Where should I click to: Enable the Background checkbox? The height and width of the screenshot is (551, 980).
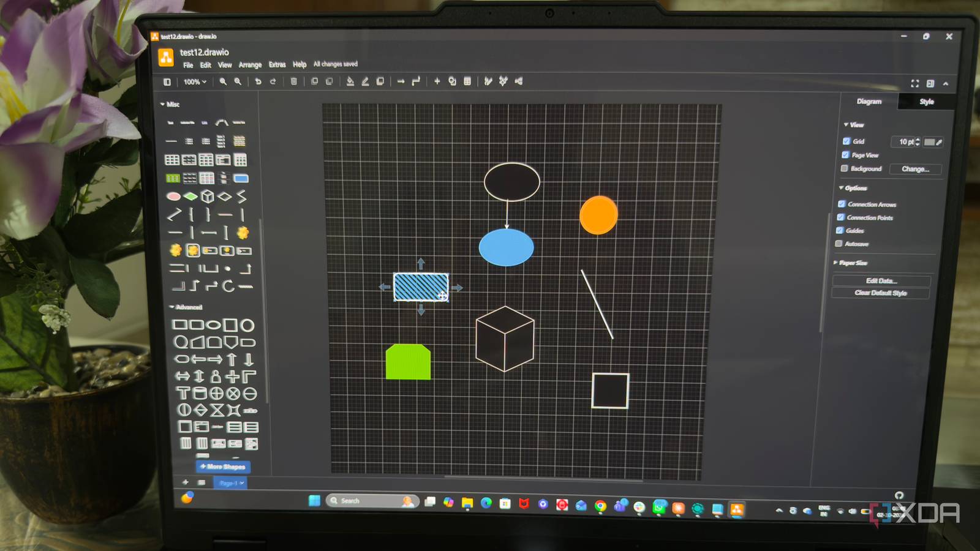pyautogui.click(x=845, y=168)
